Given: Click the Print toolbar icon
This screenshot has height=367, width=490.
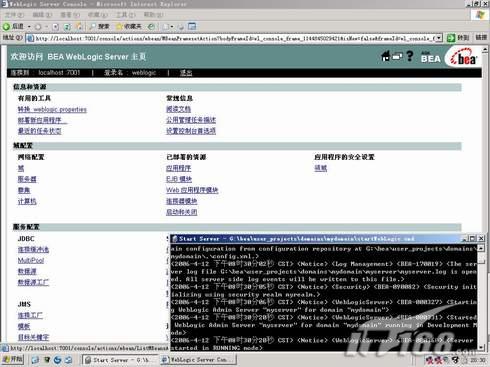Looking at the screenshot, I should pos(181,26).
